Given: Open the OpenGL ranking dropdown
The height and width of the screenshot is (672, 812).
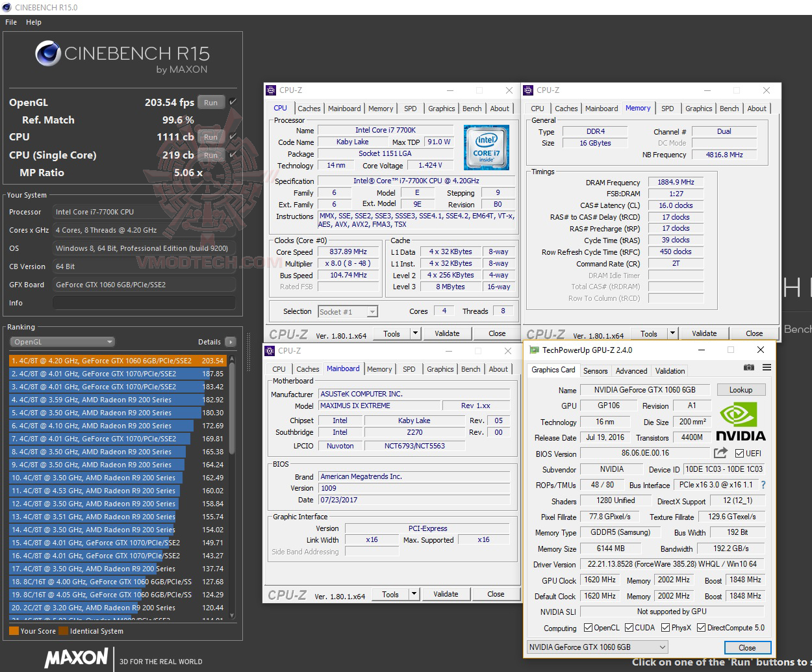Looking at the screenshot, I should (x=62, y=342).
